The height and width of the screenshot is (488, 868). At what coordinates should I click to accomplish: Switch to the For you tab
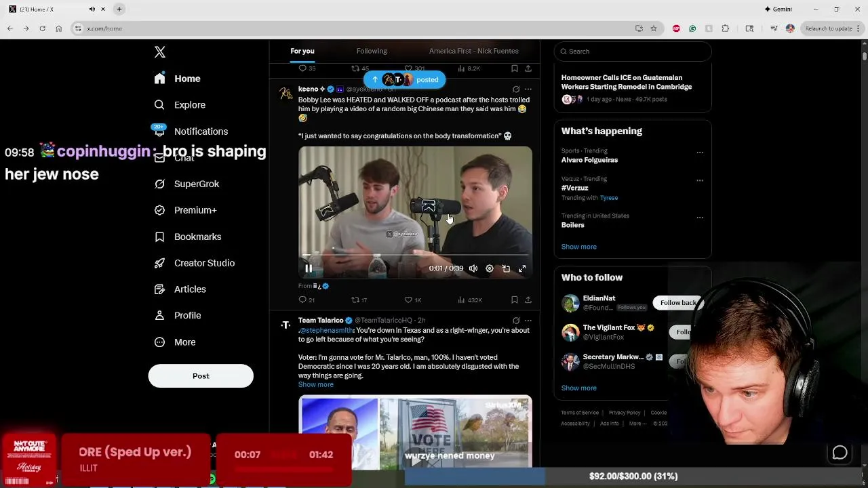(x=302, y=51)
